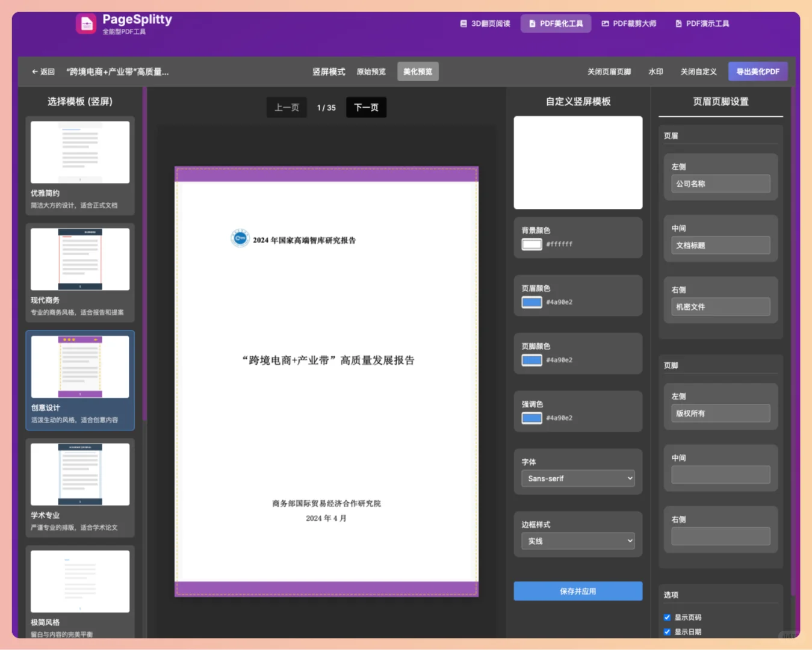Toggle the 显示日期 checkbox
812x650 pixels.
667,632
